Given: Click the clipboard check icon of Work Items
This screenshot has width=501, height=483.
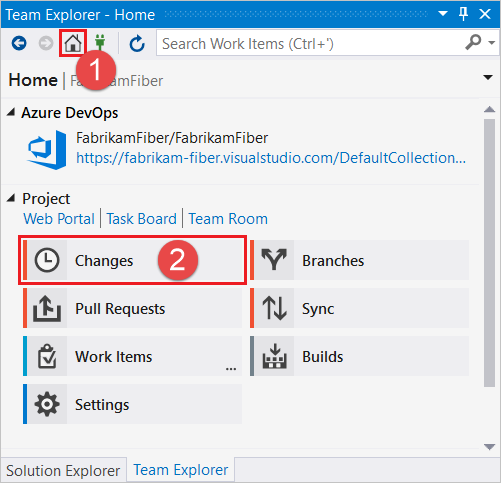Looking at the screenshot, I should click(x=47, y=356).
